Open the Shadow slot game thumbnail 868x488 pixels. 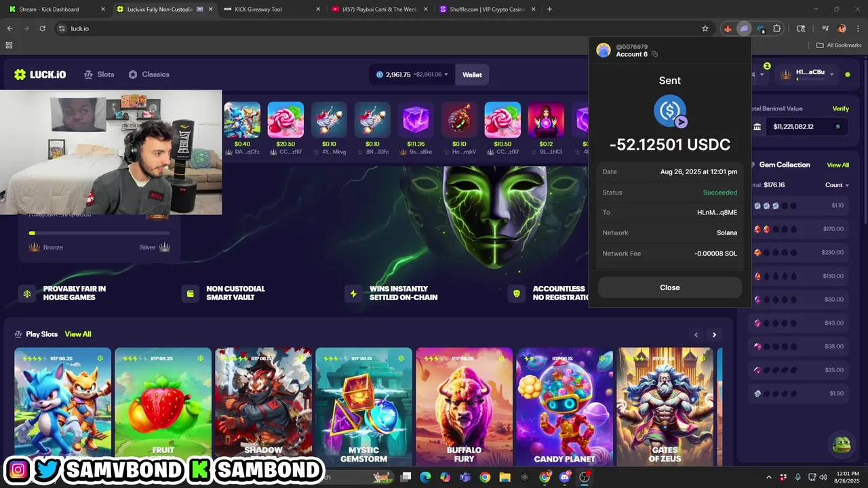click(x=263, y=407)
